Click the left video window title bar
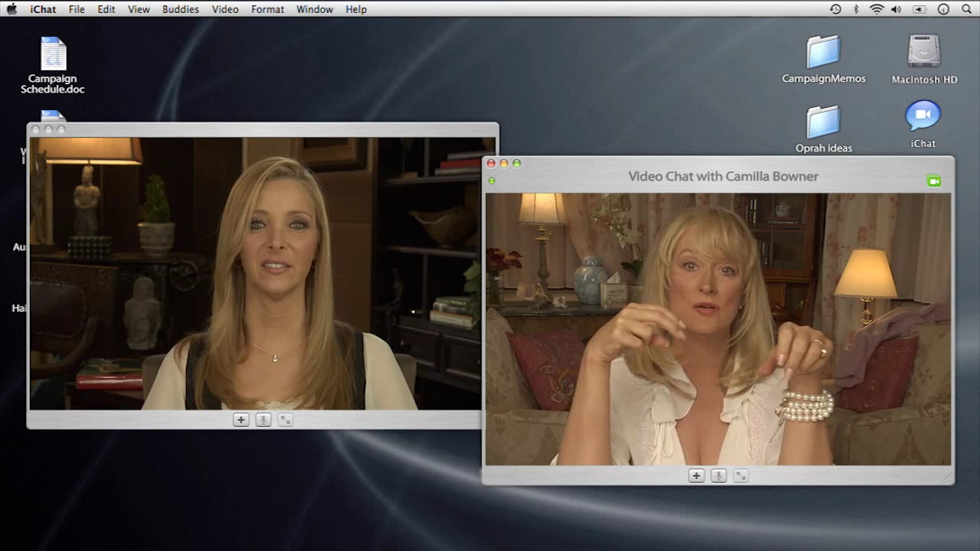Image resolution: width=980 pixels, height=551 pixels. tap(263, 129)
